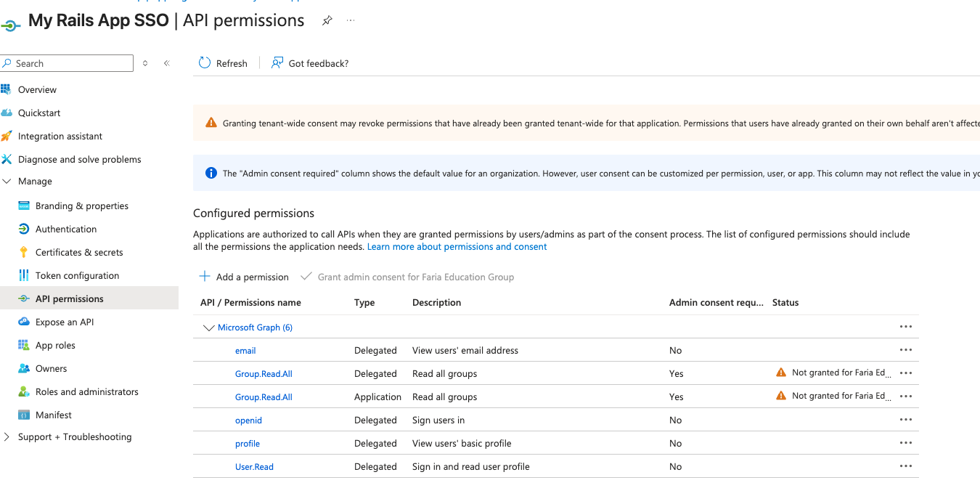
Task: Click the Roles and administrators icon
Action: 23,391
